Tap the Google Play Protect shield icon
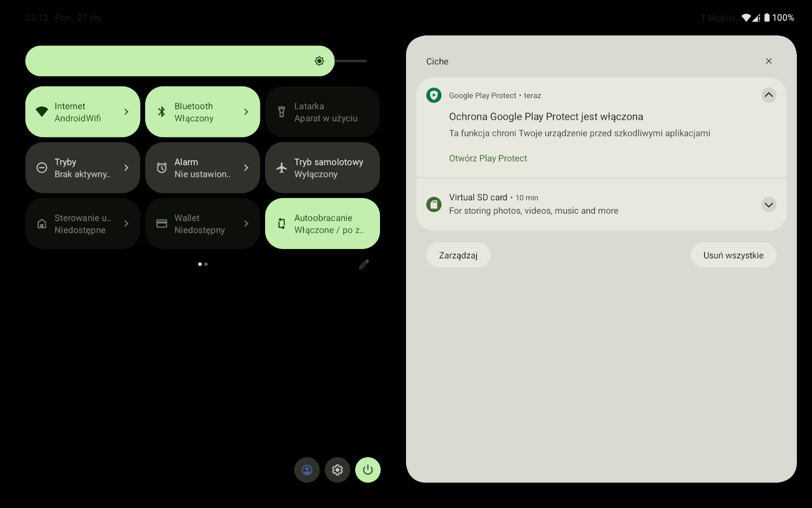The width and height of the screenshot is (812, 508). point(434,95)
